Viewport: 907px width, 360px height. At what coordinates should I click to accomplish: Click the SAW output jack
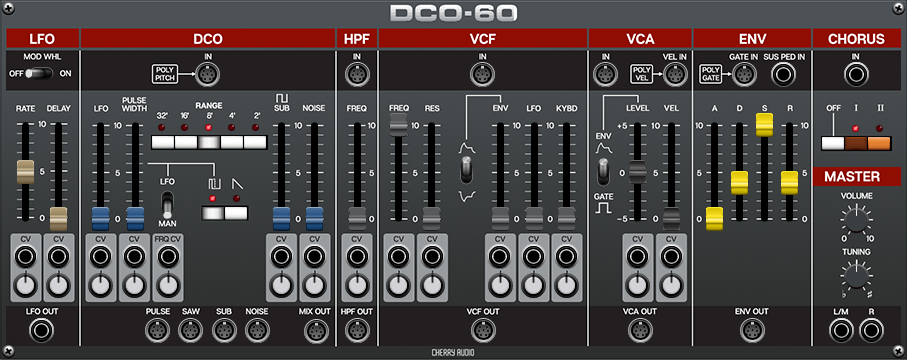click(x=191, y=331)
